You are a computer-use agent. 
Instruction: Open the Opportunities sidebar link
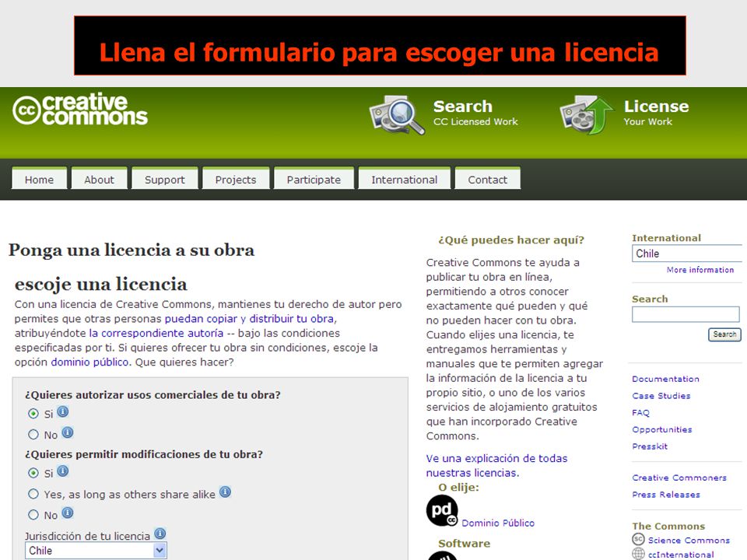[x=662, y=429]
